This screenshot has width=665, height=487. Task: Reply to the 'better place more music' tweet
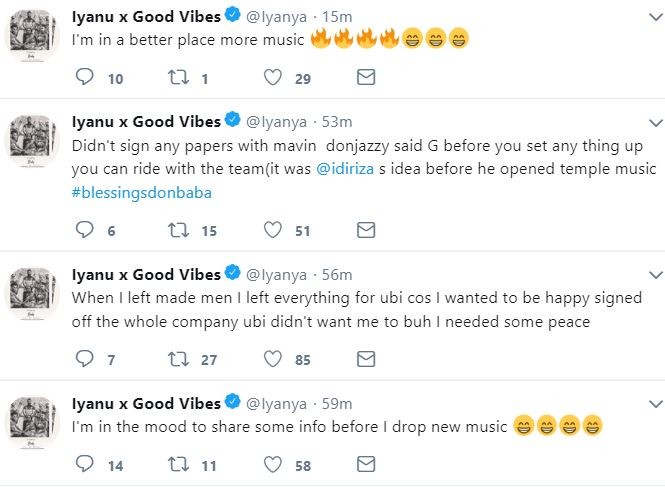pos(85,78)
